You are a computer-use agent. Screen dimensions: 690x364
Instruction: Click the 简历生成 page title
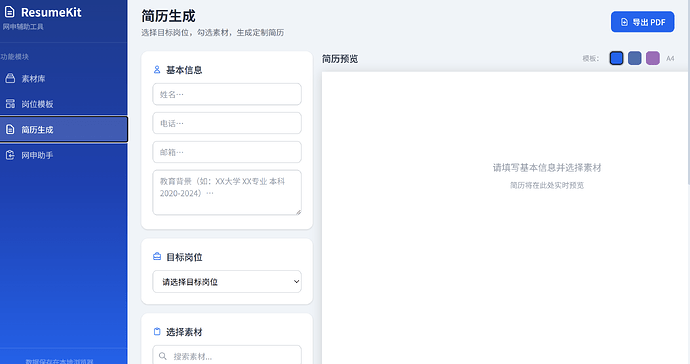pos(168,16)
